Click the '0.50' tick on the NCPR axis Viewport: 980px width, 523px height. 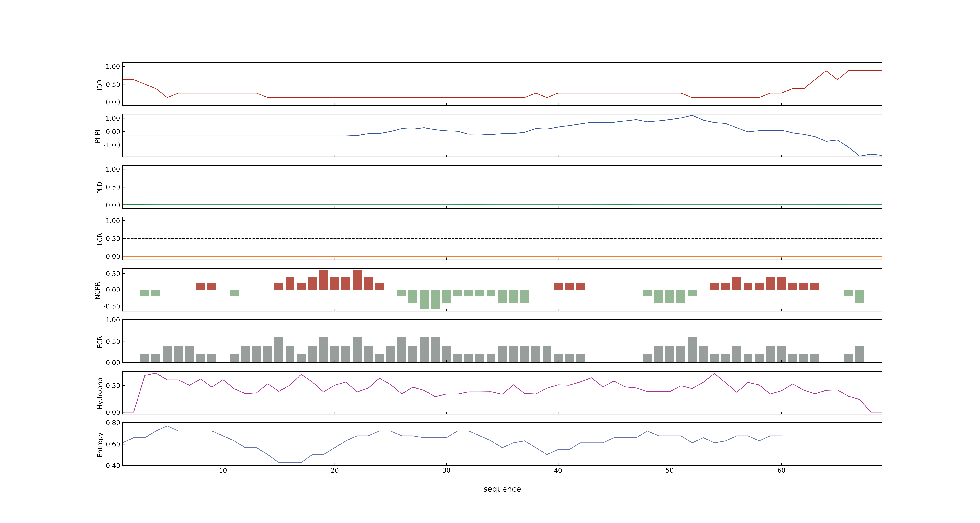coord(113,274)
